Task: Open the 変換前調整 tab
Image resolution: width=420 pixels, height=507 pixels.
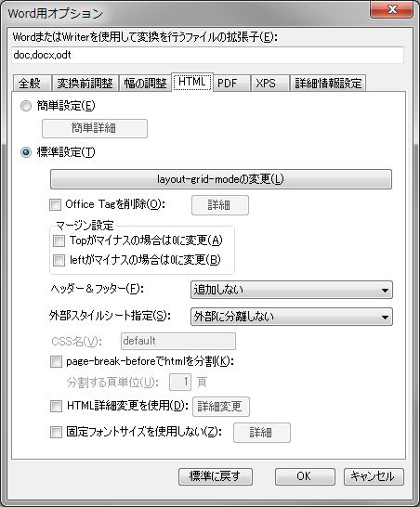Action: (x=85, y=84)
